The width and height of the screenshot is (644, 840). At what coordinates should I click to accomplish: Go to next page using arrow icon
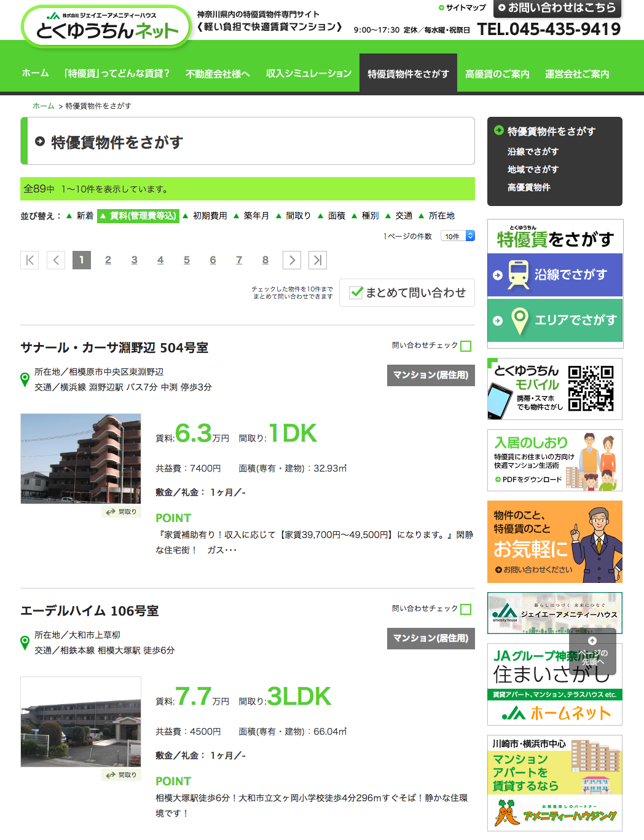point(291,260)
